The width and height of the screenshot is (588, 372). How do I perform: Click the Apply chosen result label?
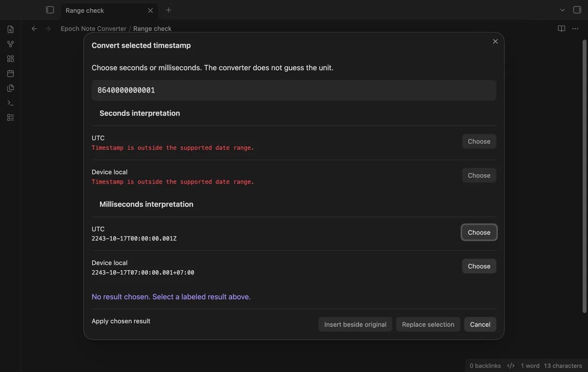pyautogui.click(x=121, y=321)
